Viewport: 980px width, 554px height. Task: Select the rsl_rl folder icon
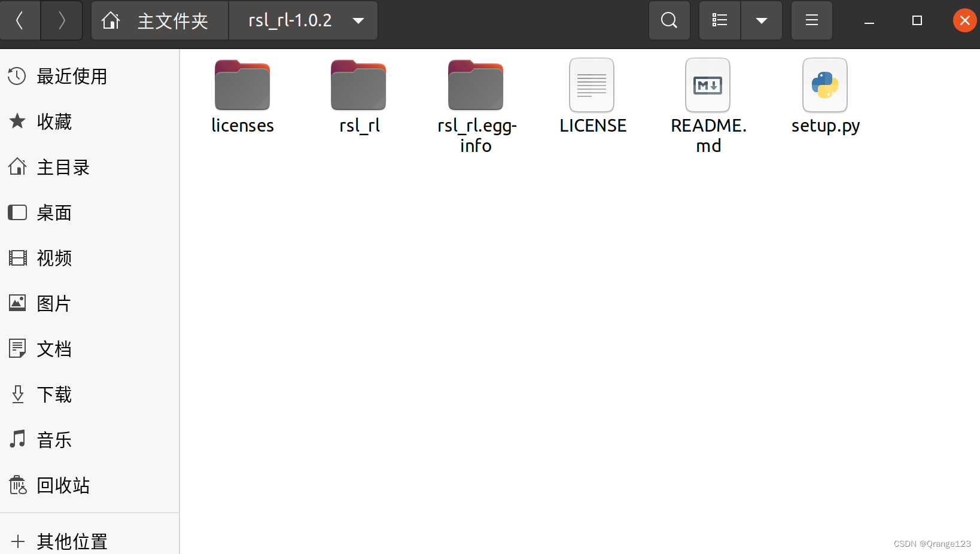tap(358, 85)
